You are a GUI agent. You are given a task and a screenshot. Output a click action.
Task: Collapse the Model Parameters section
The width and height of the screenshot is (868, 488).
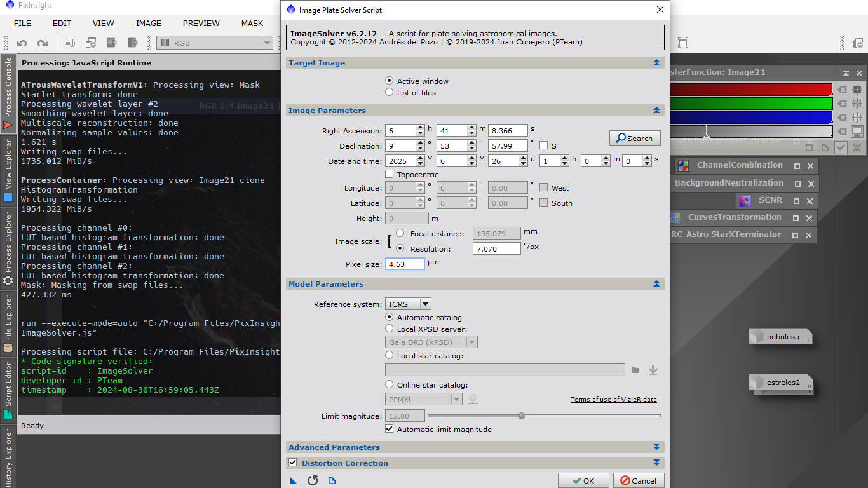pyautogui.click(x=656, y=284)
